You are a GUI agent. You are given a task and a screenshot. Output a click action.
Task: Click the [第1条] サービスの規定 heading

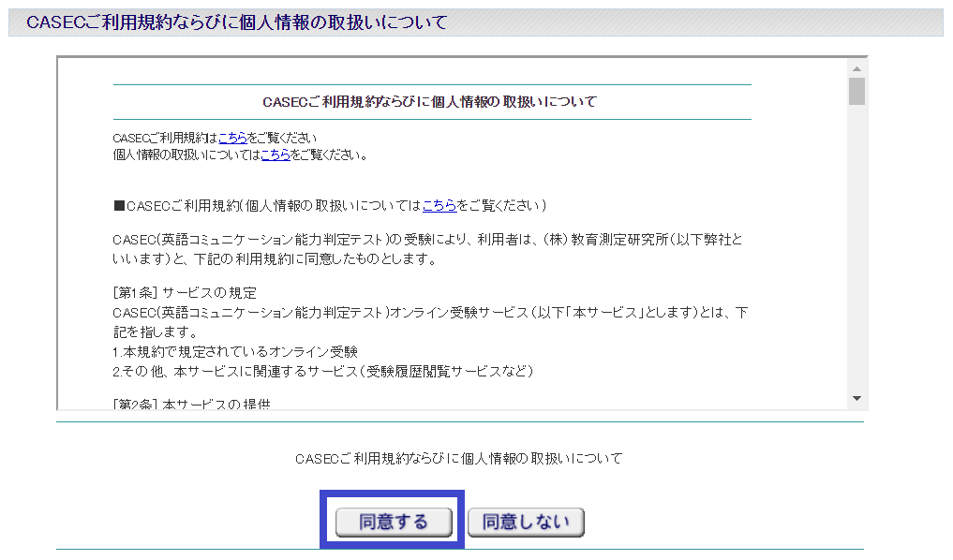pyautogui.click(x=184, y=293)
